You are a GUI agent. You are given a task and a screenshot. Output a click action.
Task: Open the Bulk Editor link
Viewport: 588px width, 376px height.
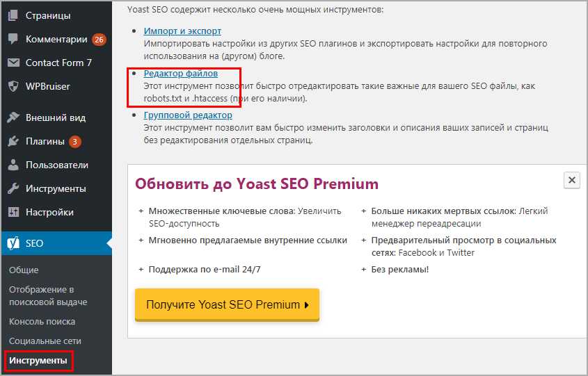point(187,115)
